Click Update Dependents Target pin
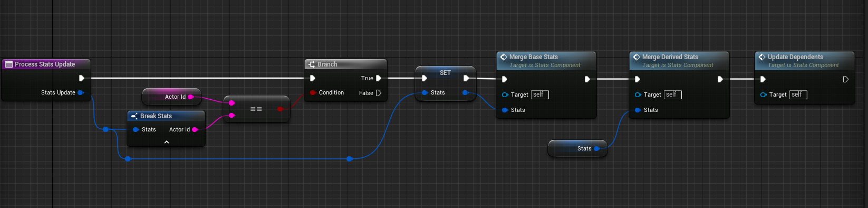The image size is (868, 208). click(x=764, y=94)
